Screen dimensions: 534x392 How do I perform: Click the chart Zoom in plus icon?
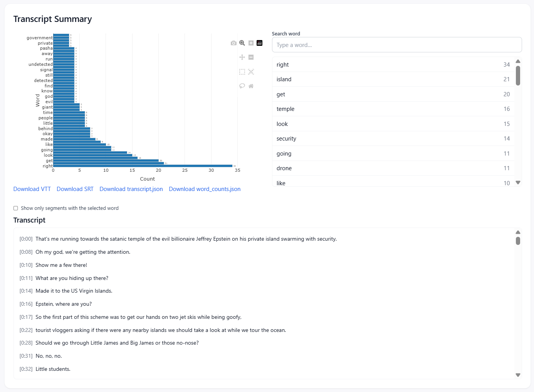(251, 43)
